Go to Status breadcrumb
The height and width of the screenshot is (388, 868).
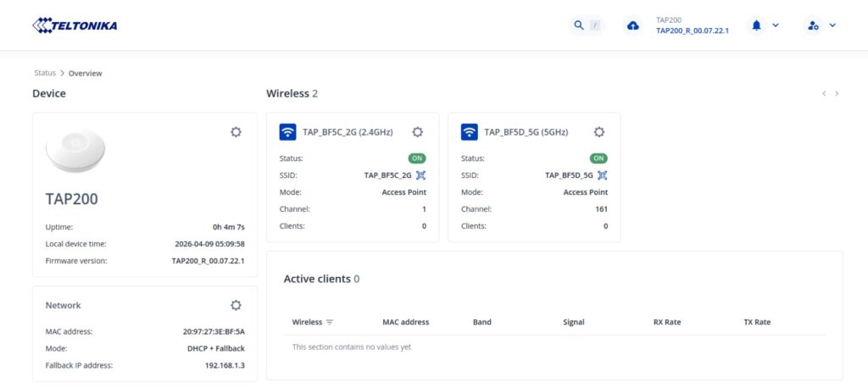[45, 73]
